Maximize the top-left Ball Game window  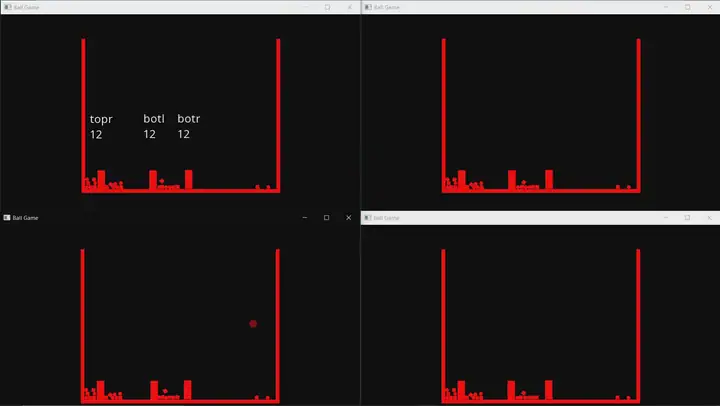click(x=327, y=7)
